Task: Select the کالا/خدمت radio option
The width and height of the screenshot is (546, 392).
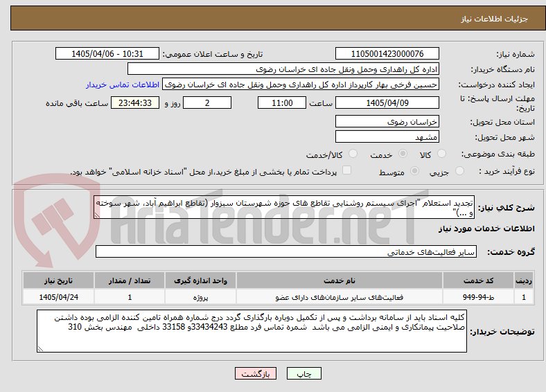Action: [x=353, y=154]
